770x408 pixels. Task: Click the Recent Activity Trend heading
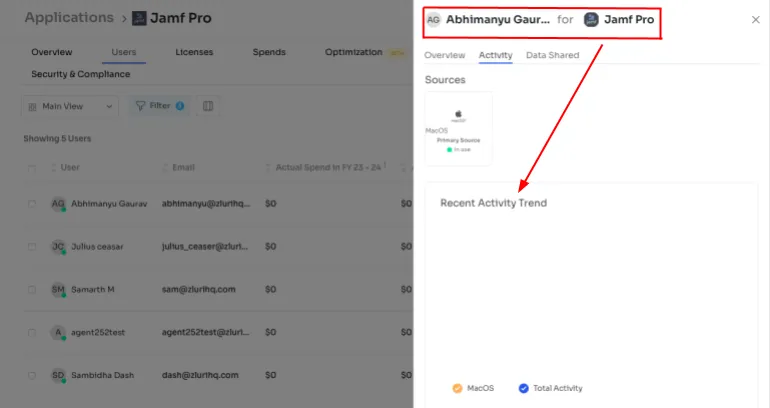point(493,203)
